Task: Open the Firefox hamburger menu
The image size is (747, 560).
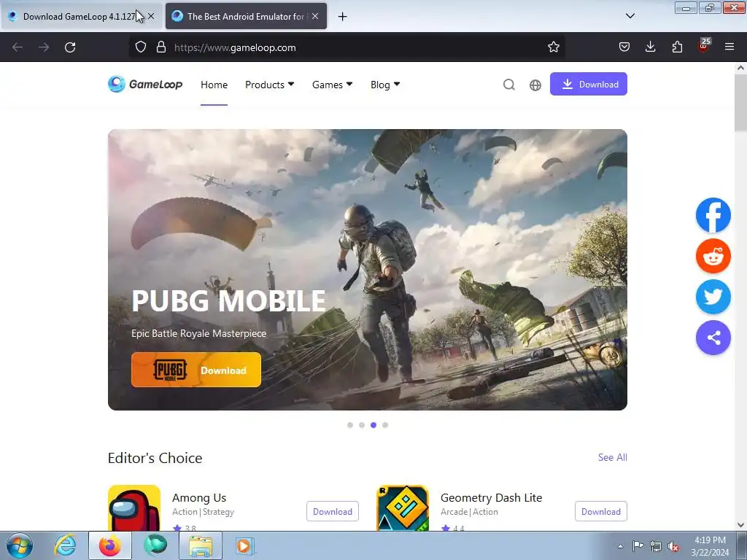Action: pyautogui.click(x=729, y=47)
